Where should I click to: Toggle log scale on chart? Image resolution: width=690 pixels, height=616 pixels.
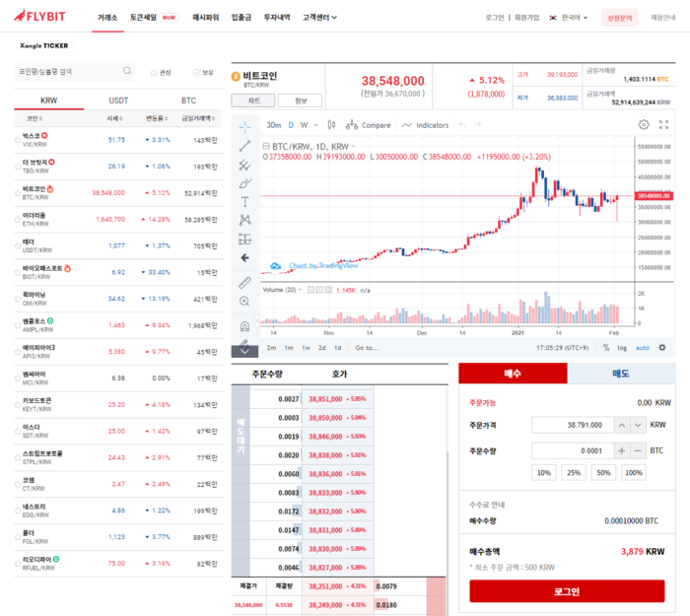pos(621,348)
